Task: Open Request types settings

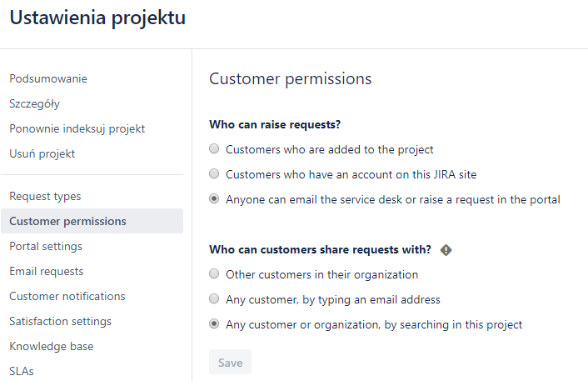Action: pos(45,197)
